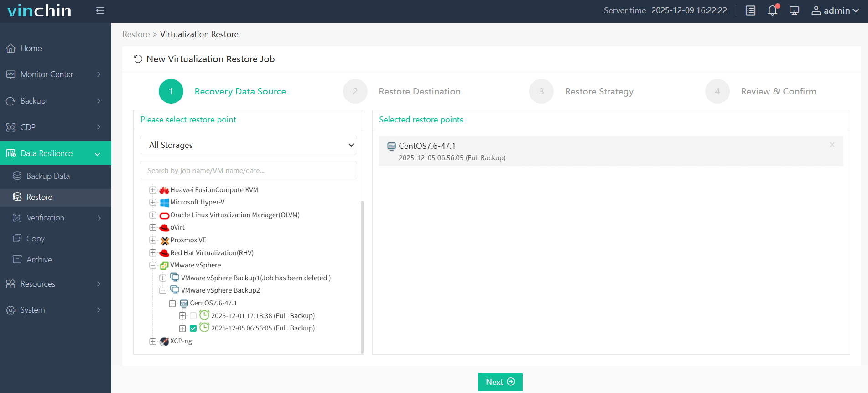This screenshot has width=868, height=393.
Task: Expand oVirt tree node
Action: pos(153,227)
